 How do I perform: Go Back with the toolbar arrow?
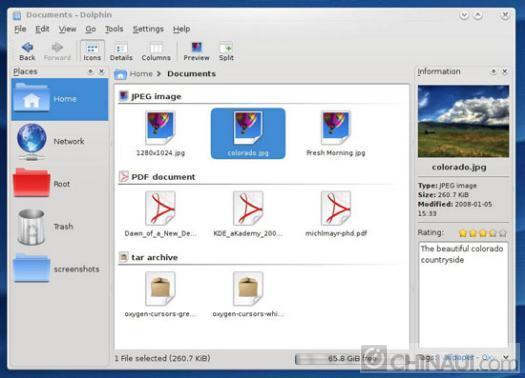point(27,51)
